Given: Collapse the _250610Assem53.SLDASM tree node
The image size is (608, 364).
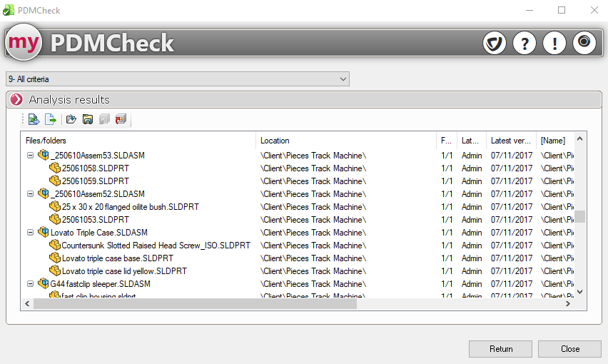Looking at the screenshot, I should [30, 156].
